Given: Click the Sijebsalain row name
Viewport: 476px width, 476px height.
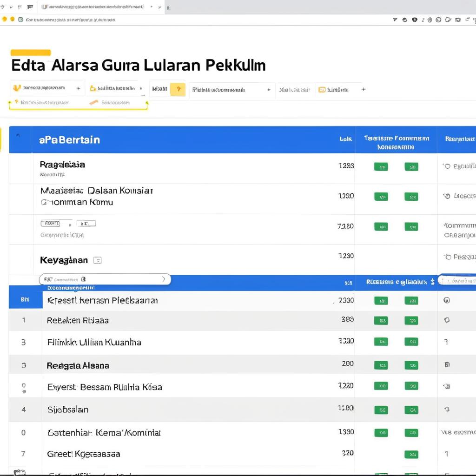Looking at the screenshot, I should point(68,410).
